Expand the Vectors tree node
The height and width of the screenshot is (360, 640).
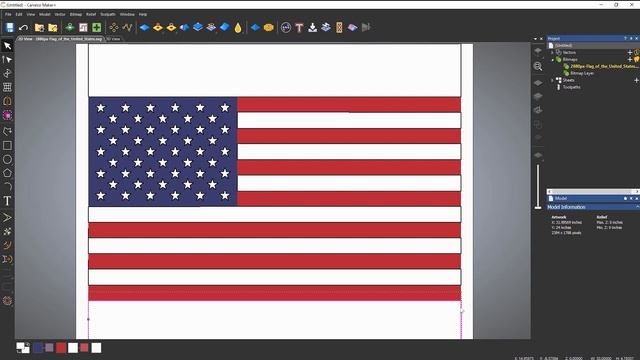tap(552, 53)
